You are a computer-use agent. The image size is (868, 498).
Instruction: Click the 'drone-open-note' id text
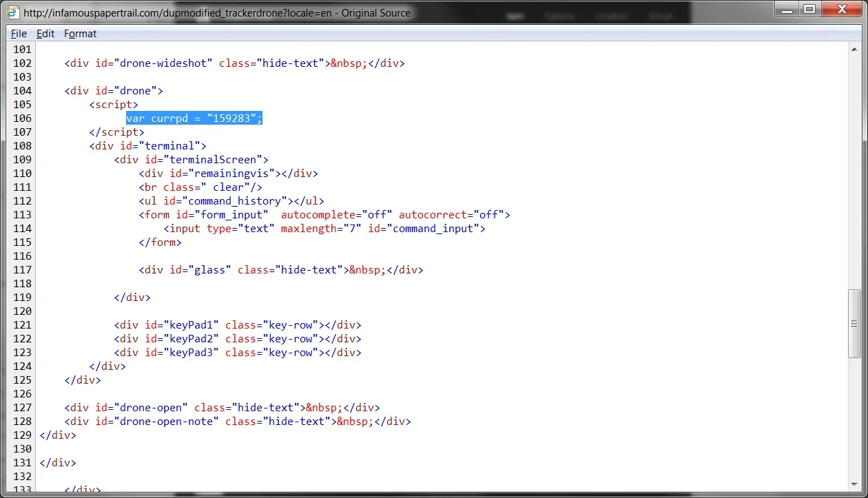tap(167, 421)
